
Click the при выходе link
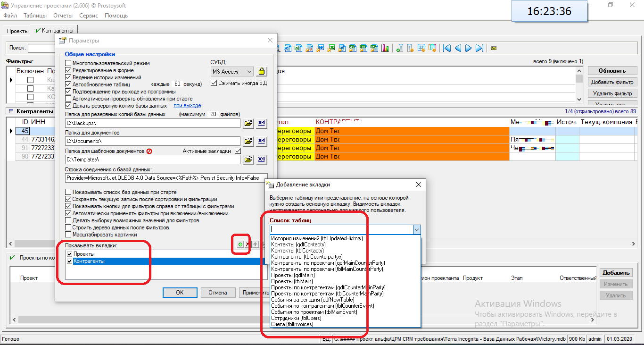187,106
